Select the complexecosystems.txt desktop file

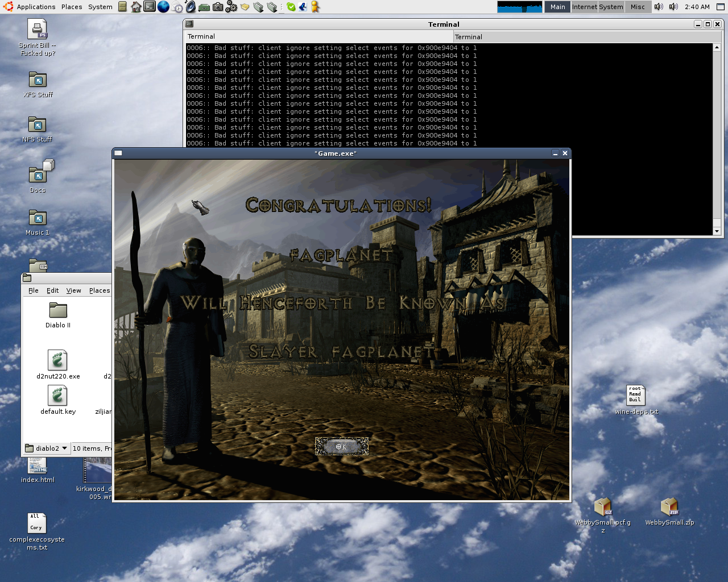click(37, 531)
